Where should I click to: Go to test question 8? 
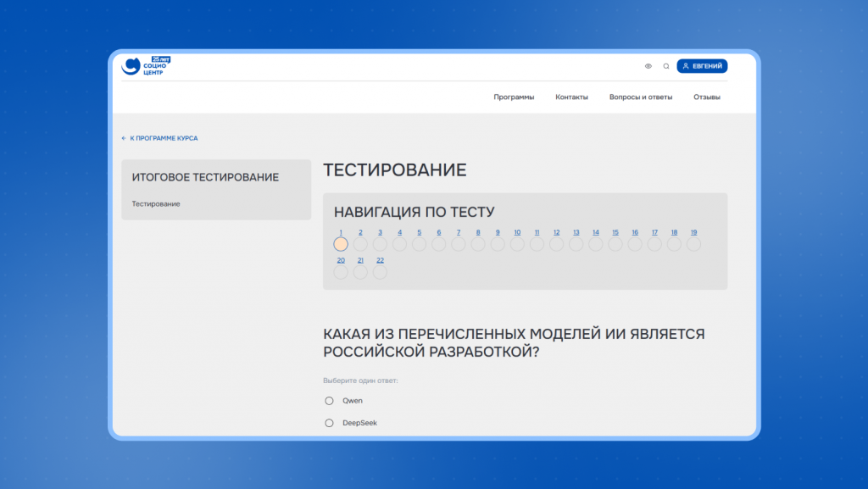click(478, 232)
